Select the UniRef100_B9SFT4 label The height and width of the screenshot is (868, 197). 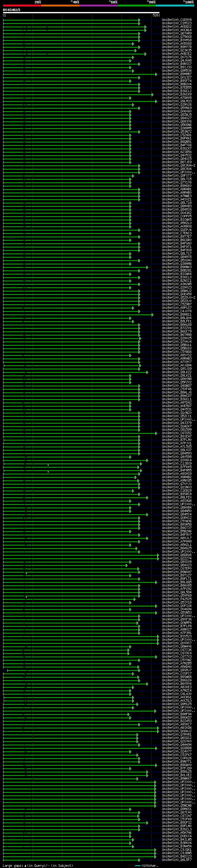[x=177, y=81]
